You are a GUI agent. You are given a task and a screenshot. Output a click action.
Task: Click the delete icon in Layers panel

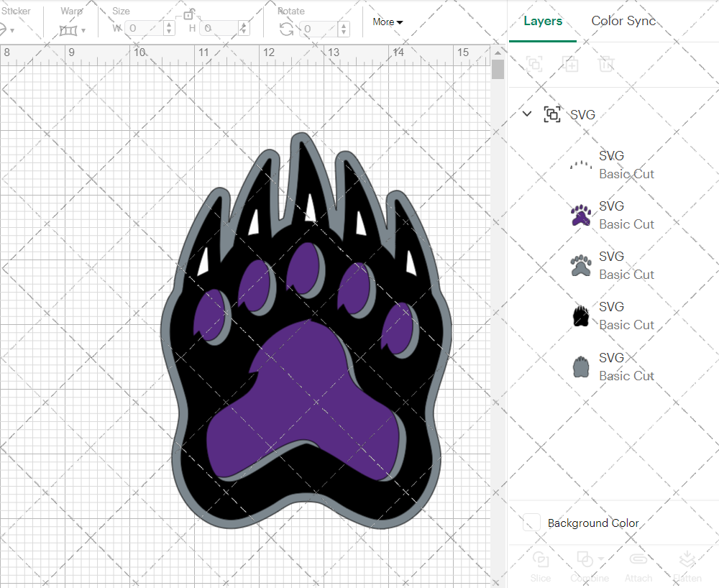pos(606,64)
